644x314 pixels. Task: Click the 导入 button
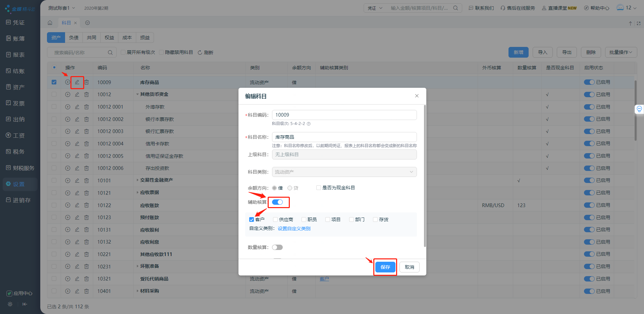tap(543, 52)
